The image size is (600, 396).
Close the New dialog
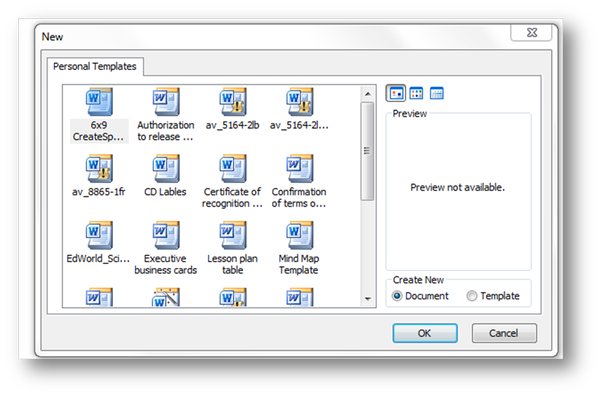[531, 33]
